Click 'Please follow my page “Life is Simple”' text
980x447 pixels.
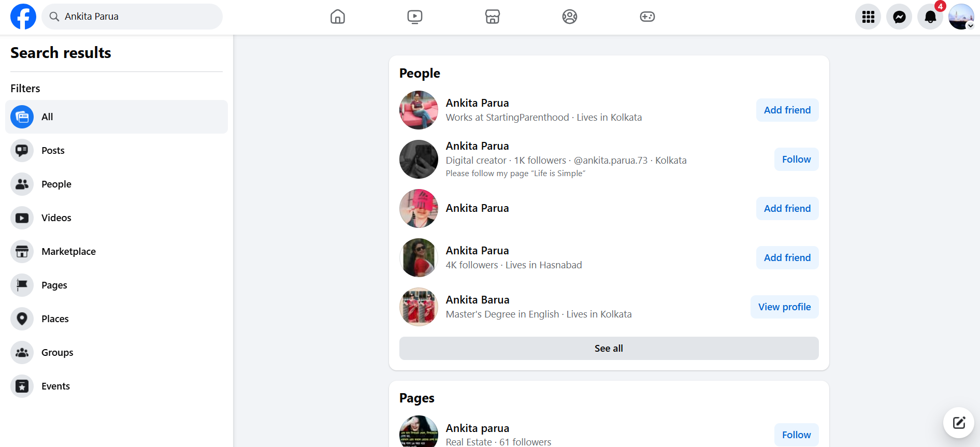(515, 174)
